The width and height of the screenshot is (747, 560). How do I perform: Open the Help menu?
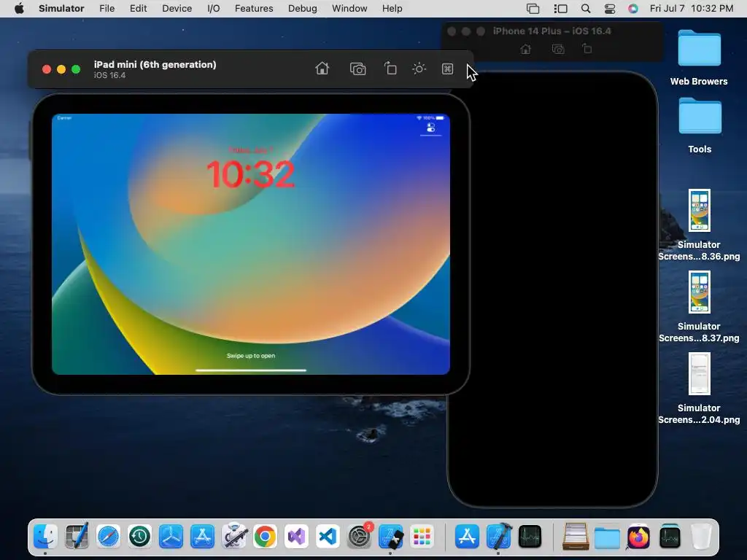point(392,8)
